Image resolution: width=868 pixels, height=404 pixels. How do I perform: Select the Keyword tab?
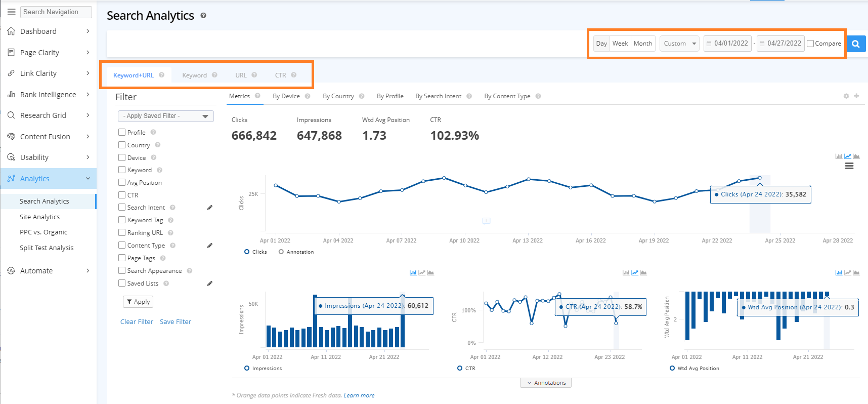(194, 75)
